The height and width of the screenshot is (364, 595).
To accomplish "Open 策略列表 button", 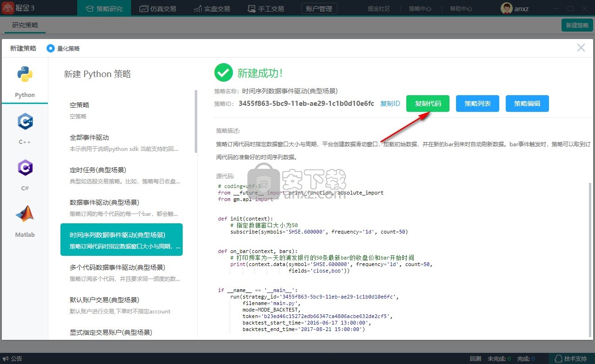I will [x=477, y=104].
